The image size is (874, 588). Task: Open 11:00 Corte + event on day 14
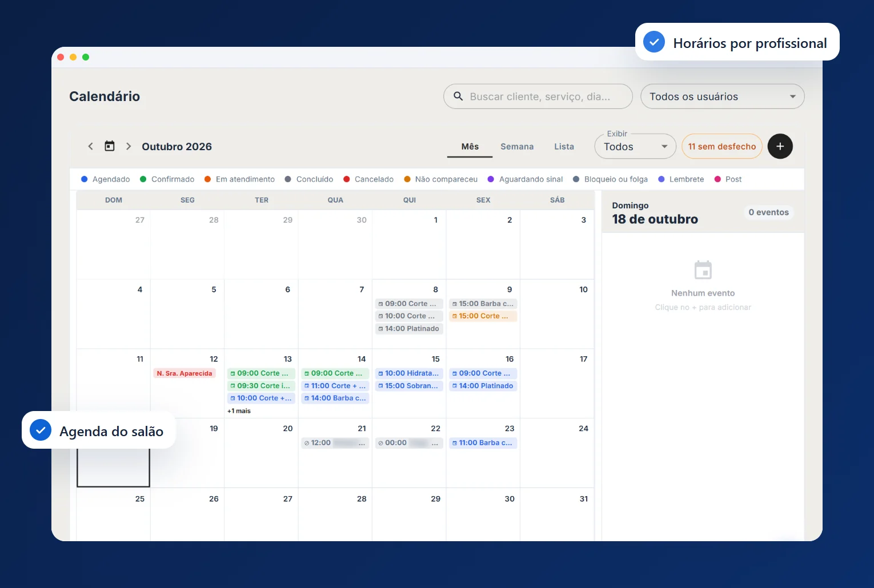coord(335,386)
